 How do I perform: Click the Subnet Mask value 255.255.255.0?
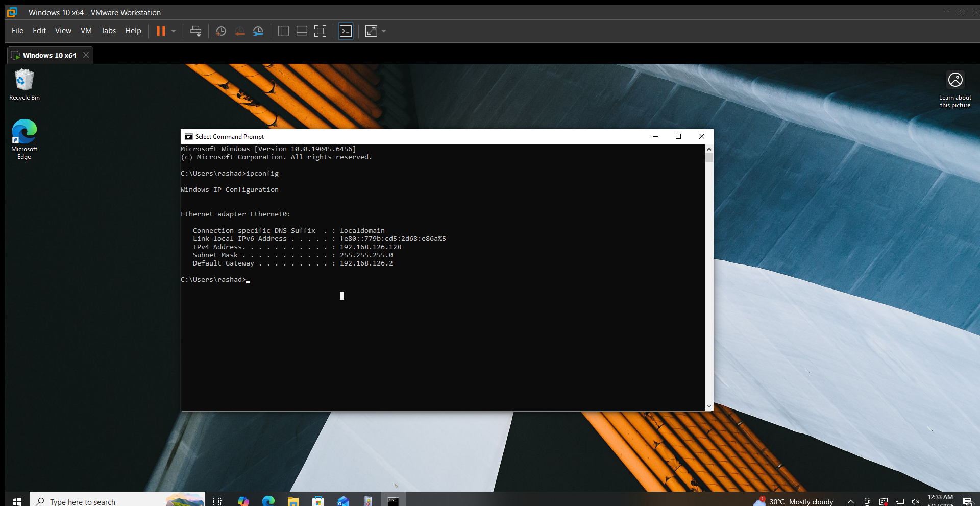(x=366, y=255)
